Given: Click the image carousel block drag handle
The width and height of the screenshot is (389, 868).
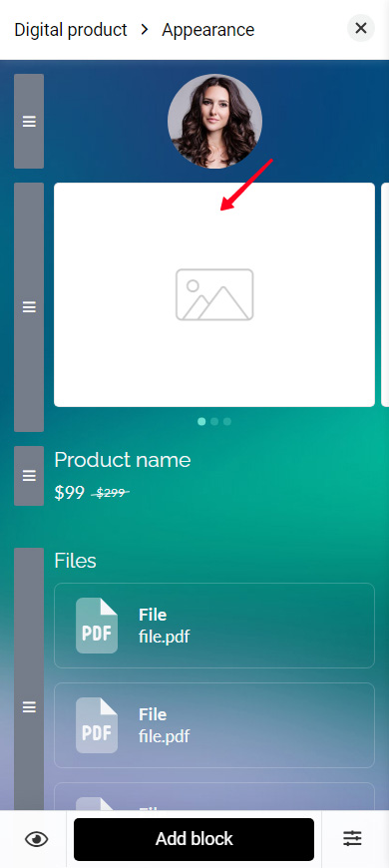Looking at the screenshot, I should coord(29,307).
